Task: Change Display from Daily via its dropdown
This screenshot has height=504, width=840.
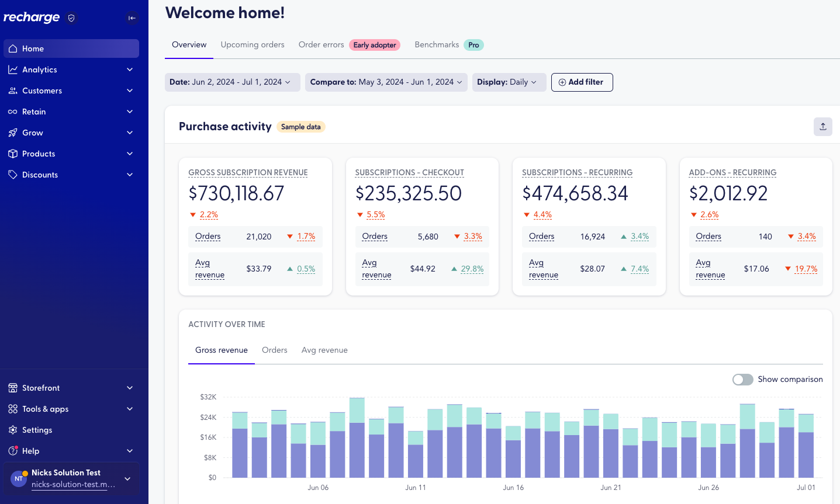Action: click(509, 82)
